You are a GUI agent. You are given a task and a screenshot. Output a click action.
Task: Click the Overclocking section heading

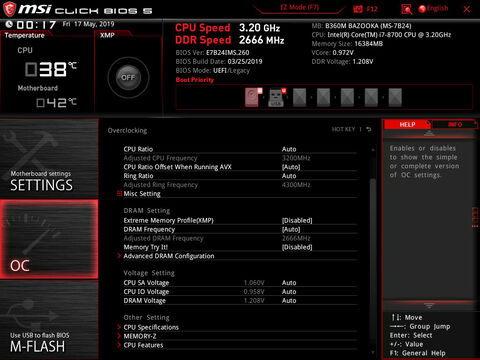click(x=127, y=130)
